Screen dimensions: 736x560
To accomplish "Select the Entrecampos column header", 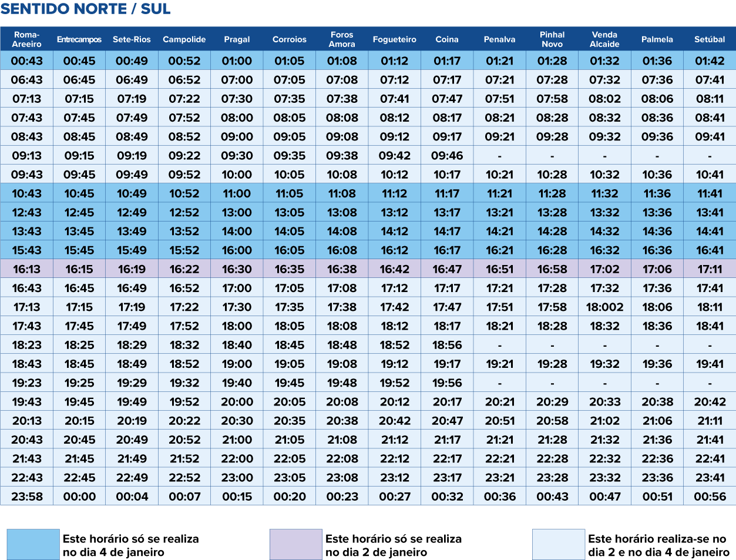I will 79,39.
